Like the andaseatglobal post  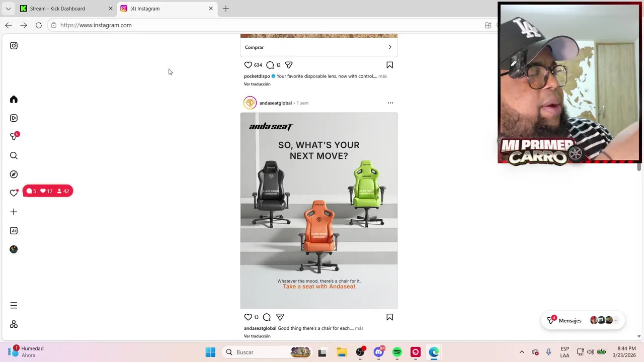pos(248,317)
